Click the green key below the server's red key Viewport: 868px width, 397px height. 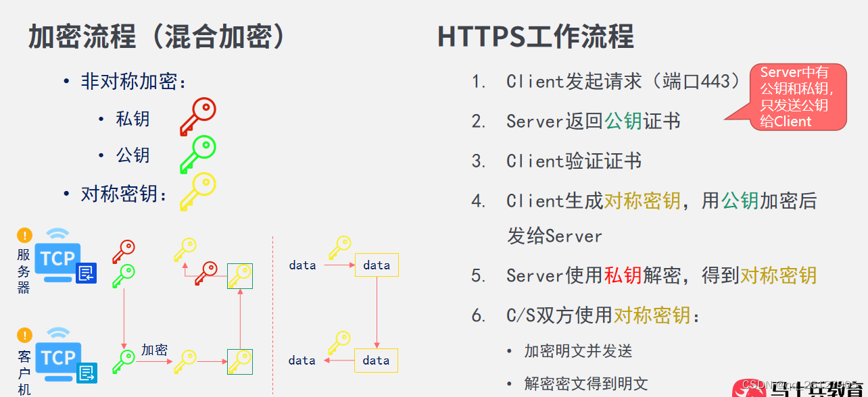click(123, 275)
